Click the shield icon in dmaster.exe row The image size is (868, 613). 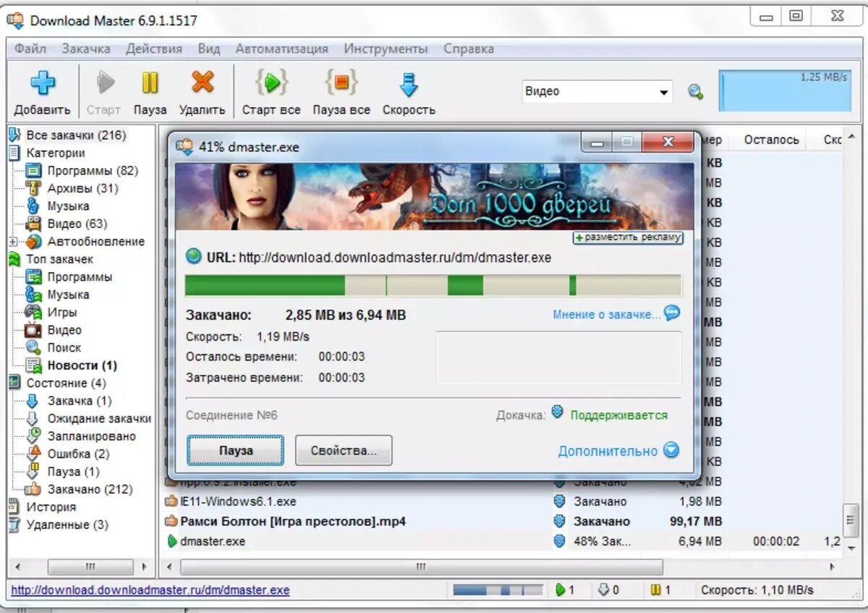559,541
